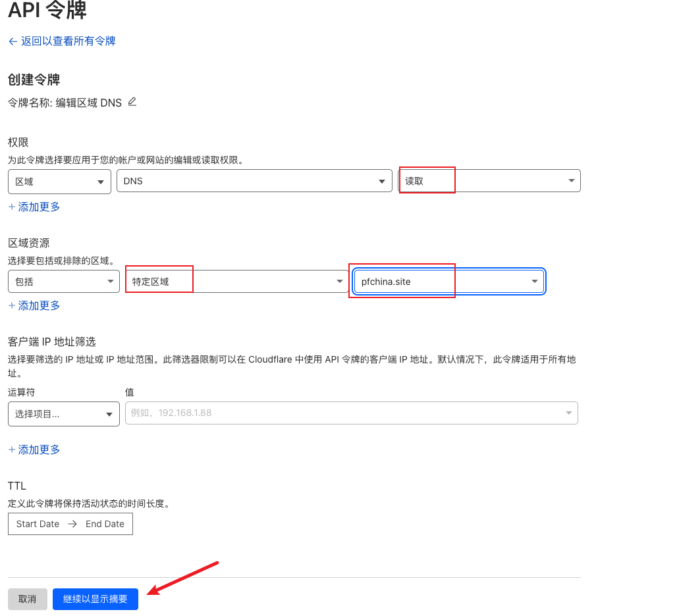Open the 选择项目 operator dropdown
Screen dimensions: 677x616
click(x=63, y=414)
